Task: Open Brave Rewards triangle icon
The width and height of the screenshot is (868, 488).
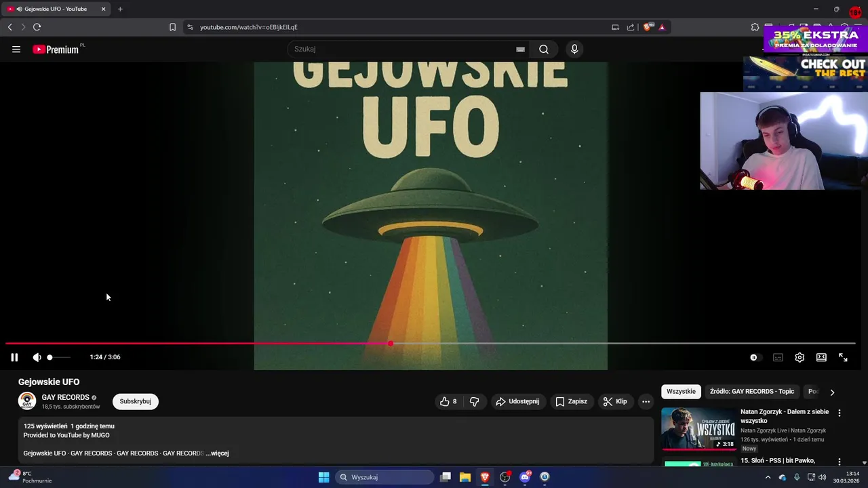Action: click(x=662, y=27)
